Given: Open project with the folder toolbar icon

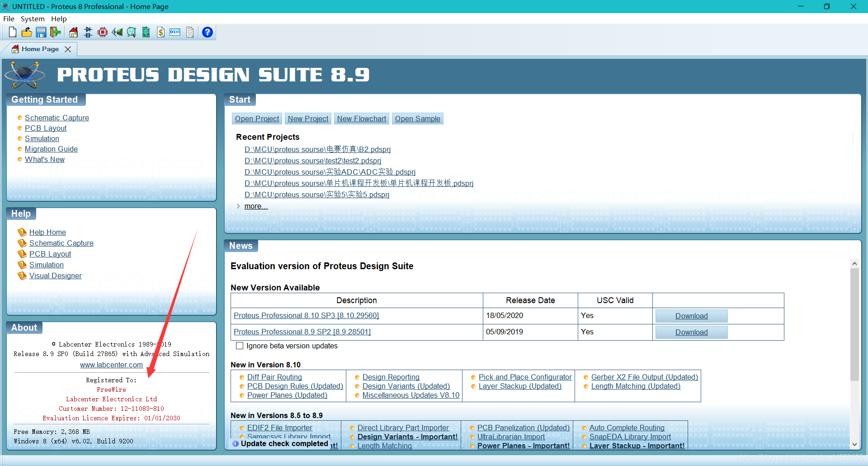Looking at the screenshot, I should click(x=27, y=32).
